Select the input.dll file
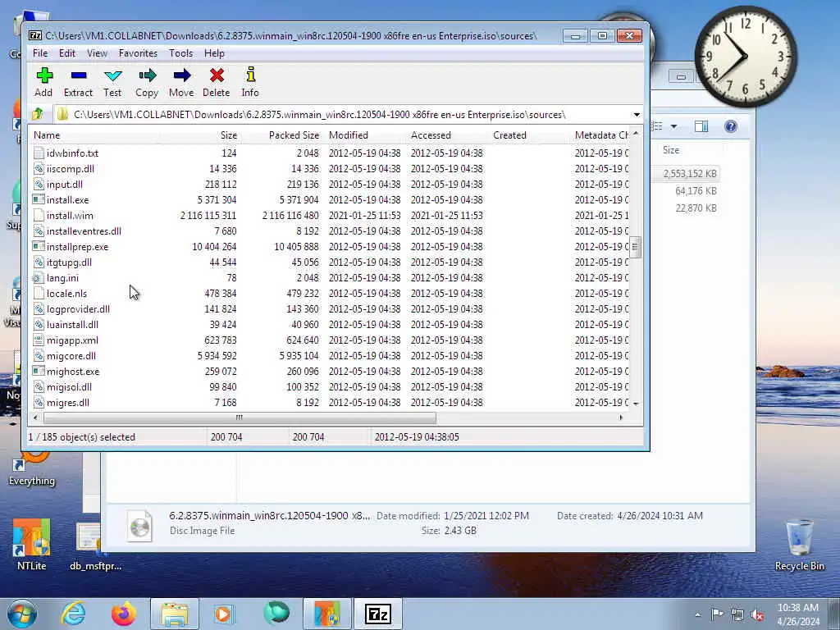Screen dimensions: 840x630 tap(64, 185)
